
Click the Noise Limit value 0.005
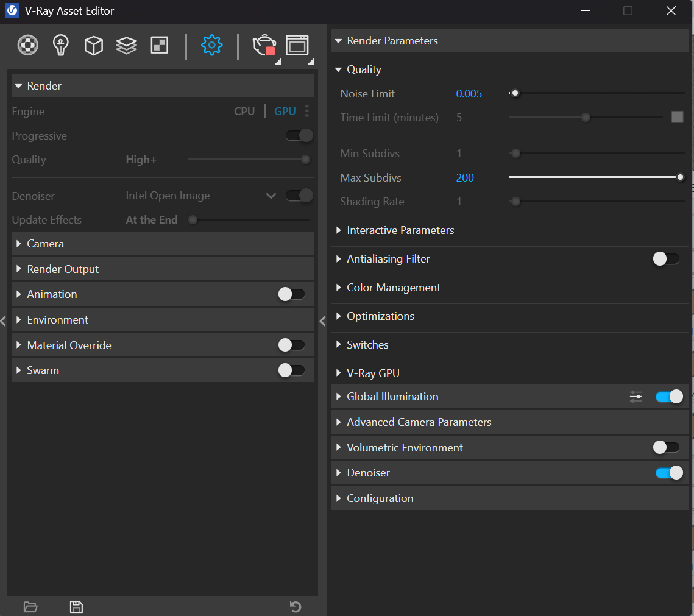469,94
